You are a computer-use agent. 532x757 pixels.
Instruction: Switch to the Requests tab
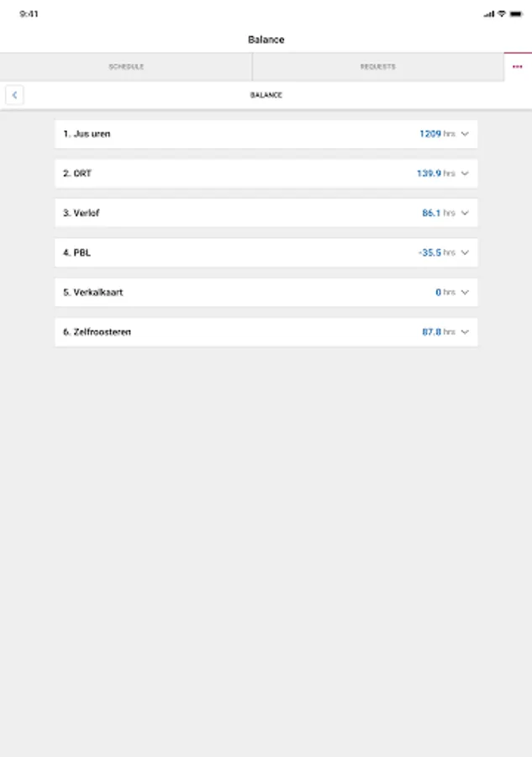pos(378,66)
